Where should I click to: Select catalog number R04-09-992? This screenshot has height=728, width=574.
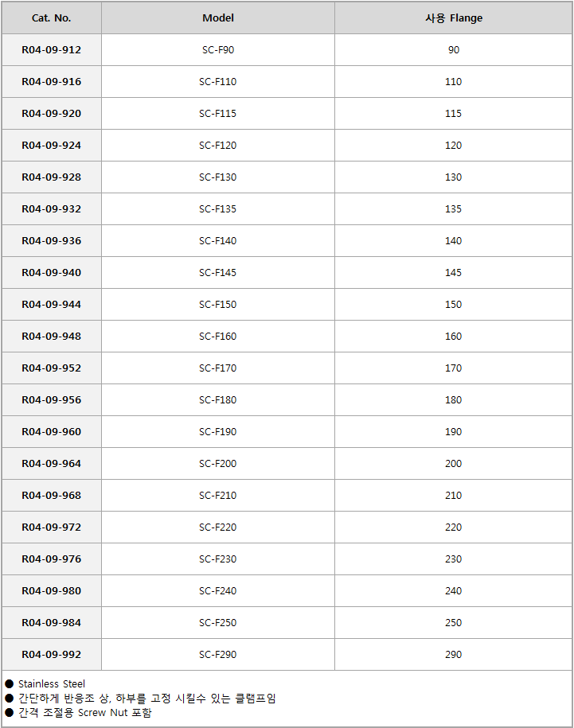[x=52, y=655]
